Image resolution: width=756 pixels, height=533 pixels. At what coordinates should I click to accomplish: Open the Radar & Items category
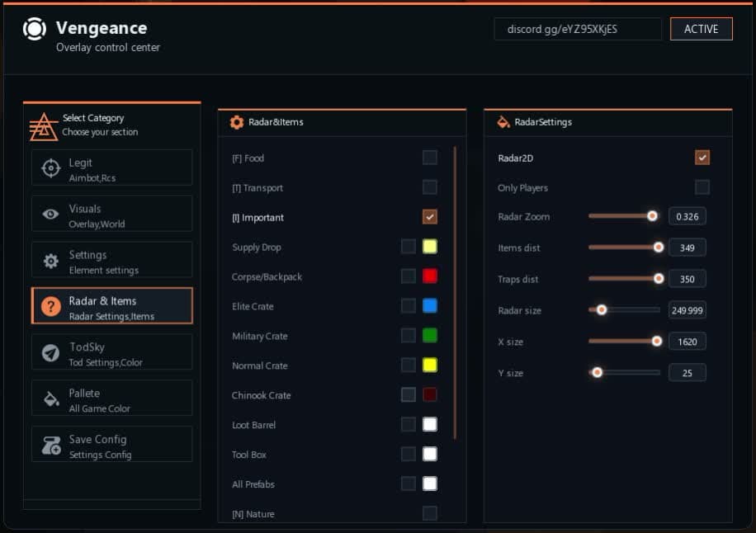click(111, 307)
